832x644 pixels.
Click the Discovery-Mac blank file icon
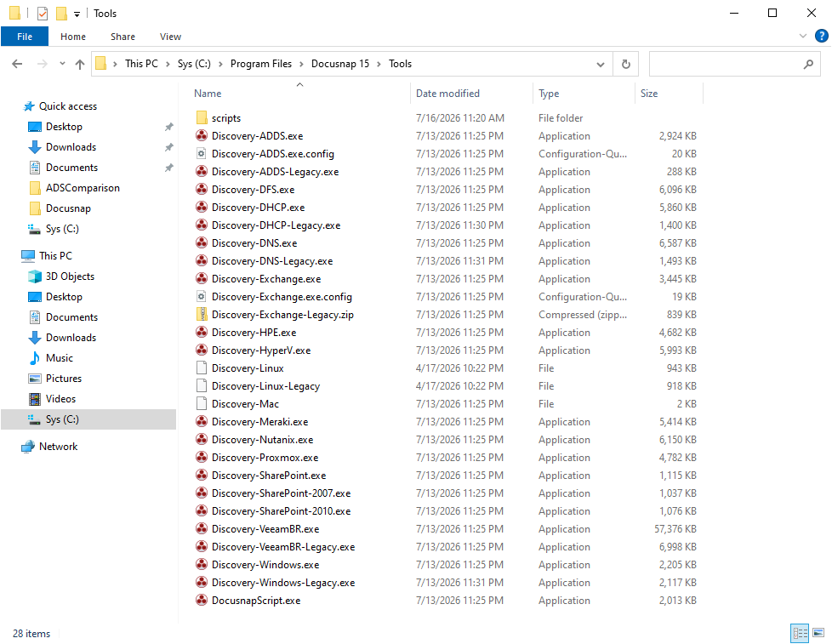(x=202, y=404)
